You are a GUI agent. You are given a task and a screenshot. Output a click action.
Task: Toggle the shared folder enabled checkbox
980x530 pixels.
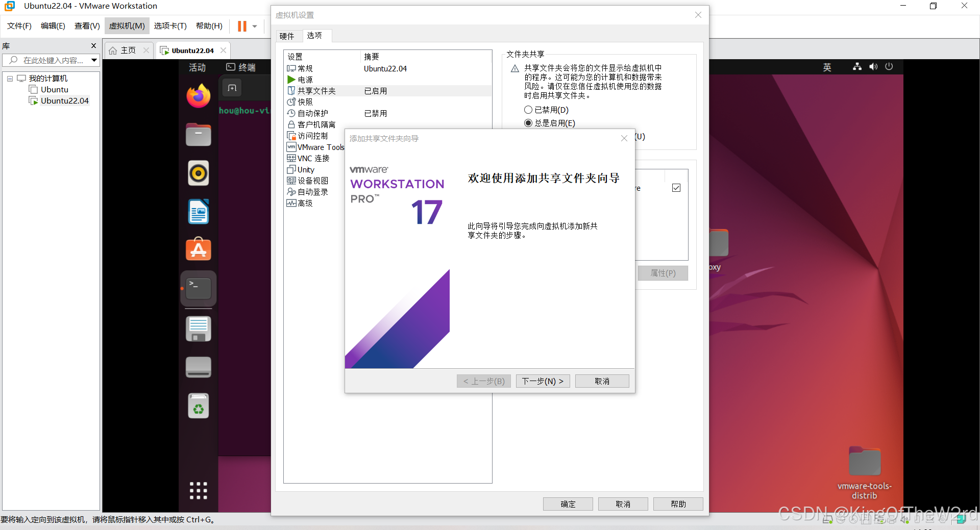676,188
